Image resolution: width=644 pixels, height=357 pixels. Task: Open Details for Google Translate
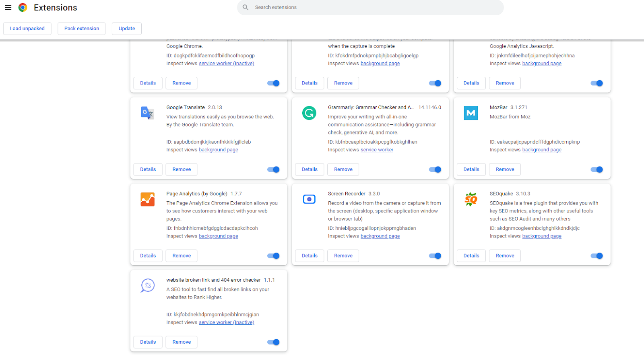(x=148, y=169)
